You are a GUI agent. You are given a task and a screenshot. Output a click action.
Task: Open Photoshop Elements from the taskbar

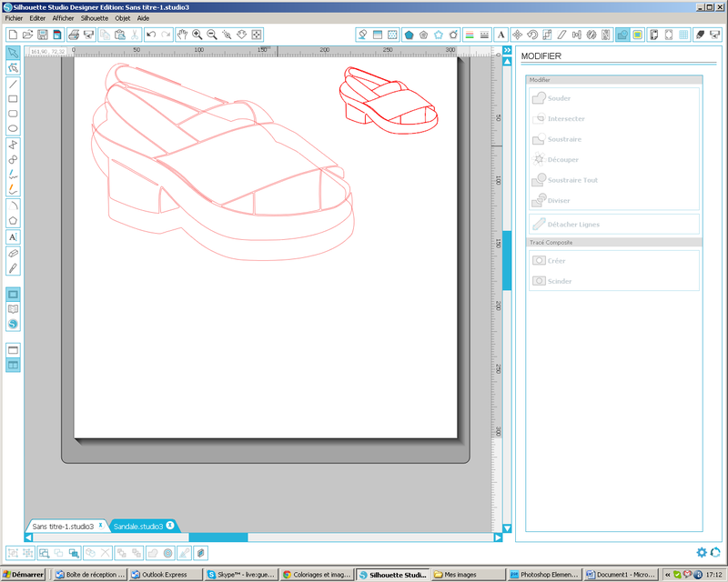pos(544,575)
